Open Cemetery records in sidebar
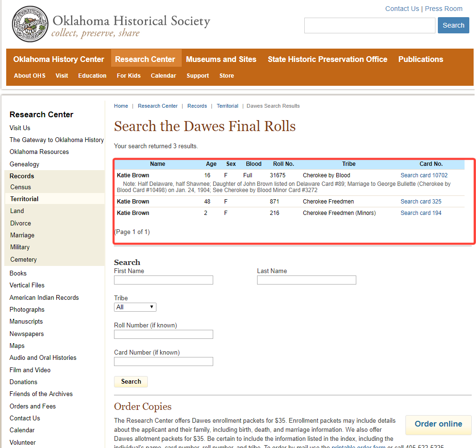 (23, 260)
